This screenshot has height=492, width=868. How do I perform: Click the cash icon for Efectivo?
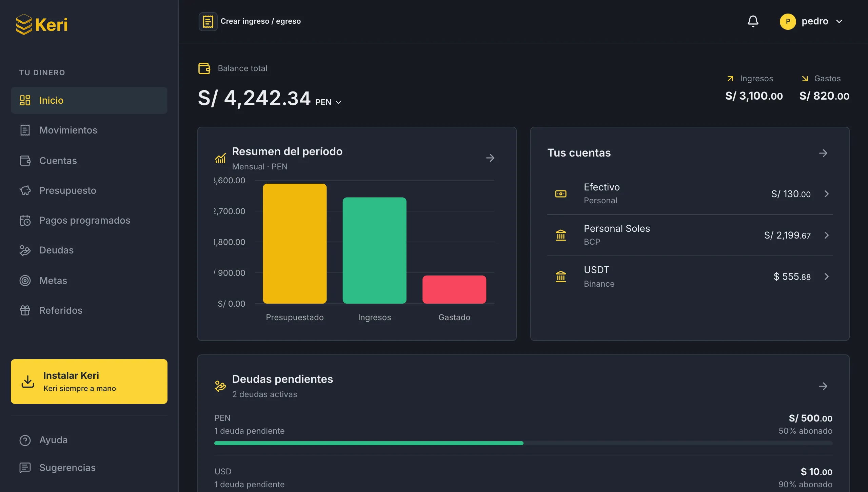click(x=560, y=194)
